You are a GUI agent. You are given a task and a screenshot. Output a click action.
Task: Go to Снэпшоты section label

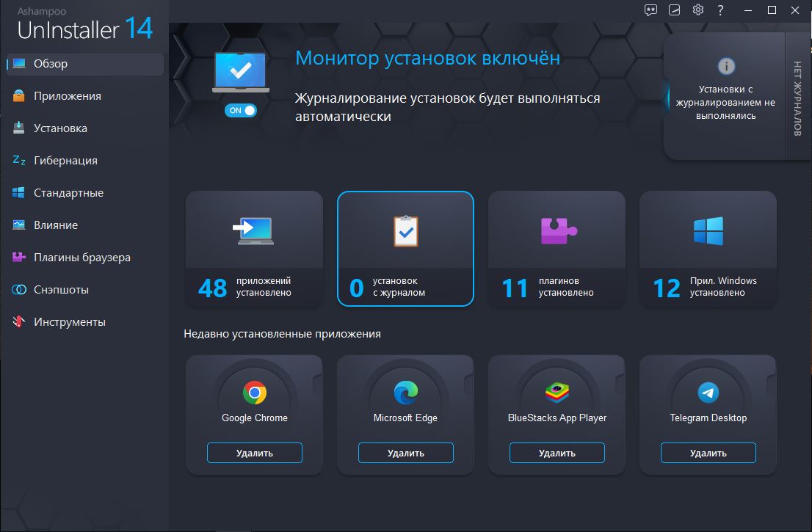[61, 290]
